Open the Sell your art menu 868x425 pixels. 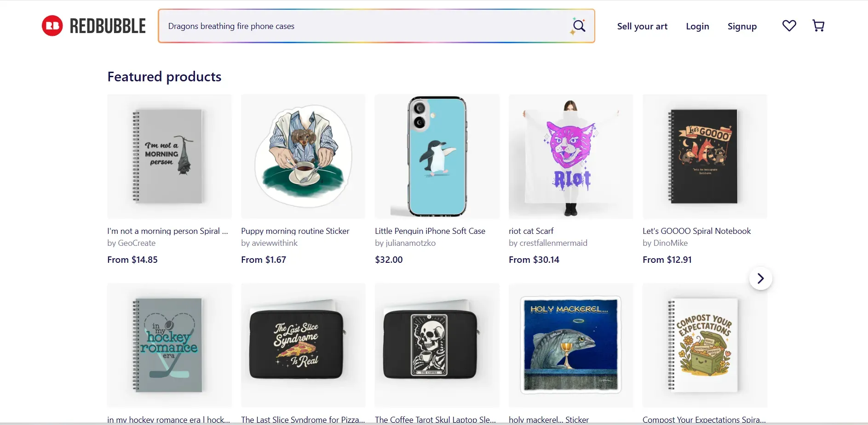point(642,26)
